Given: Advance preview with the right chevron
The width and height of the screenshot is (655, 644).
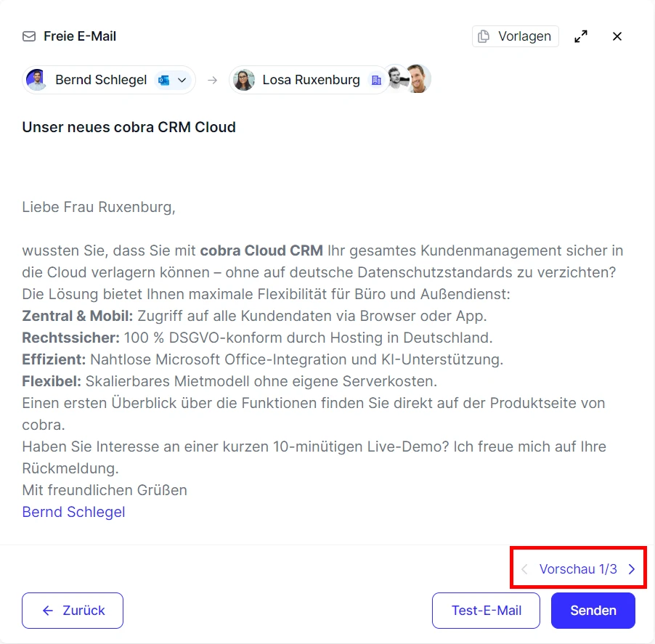Looking at the screenshot, I should coord(631,568).
